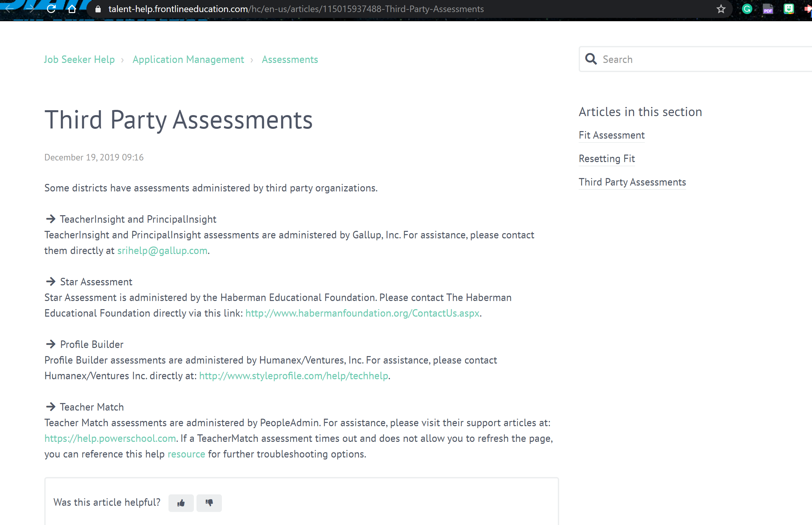Click the browser reload icon
The image size is (812, 525).
[51, 9]
